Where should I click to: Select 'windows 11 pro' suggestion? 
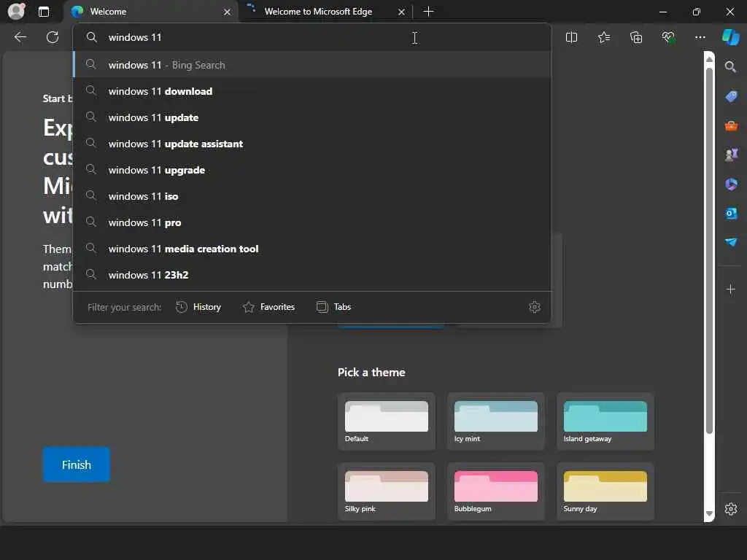click(x=312, y=222)
